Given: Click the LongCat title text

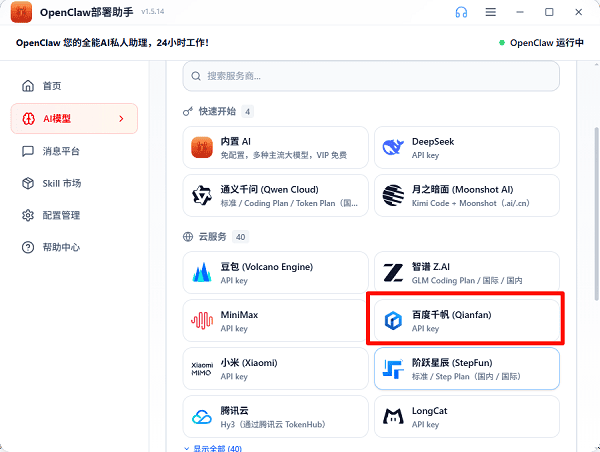Looking at the screenshot, I should 429,411.
